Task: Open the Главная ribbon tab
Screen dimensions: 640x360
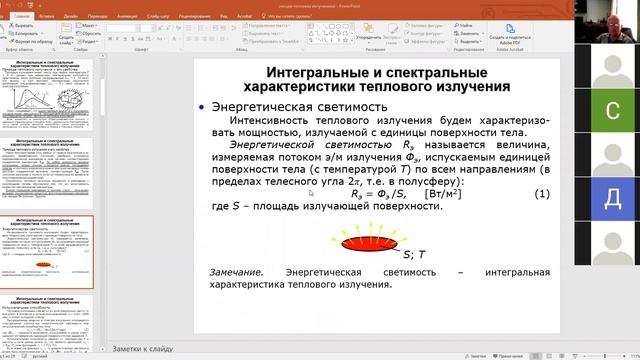Action: pos(21,16)
